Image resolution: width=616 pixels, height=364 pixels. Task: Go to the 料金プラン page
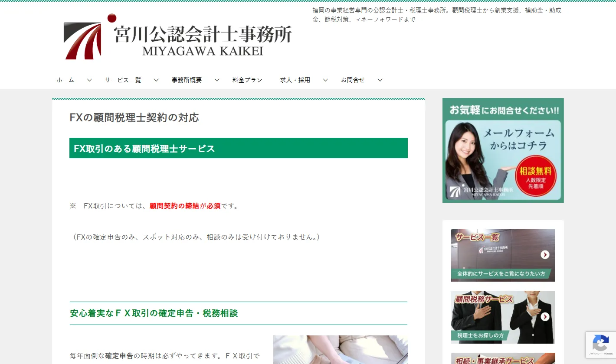(x=247, y=80)
